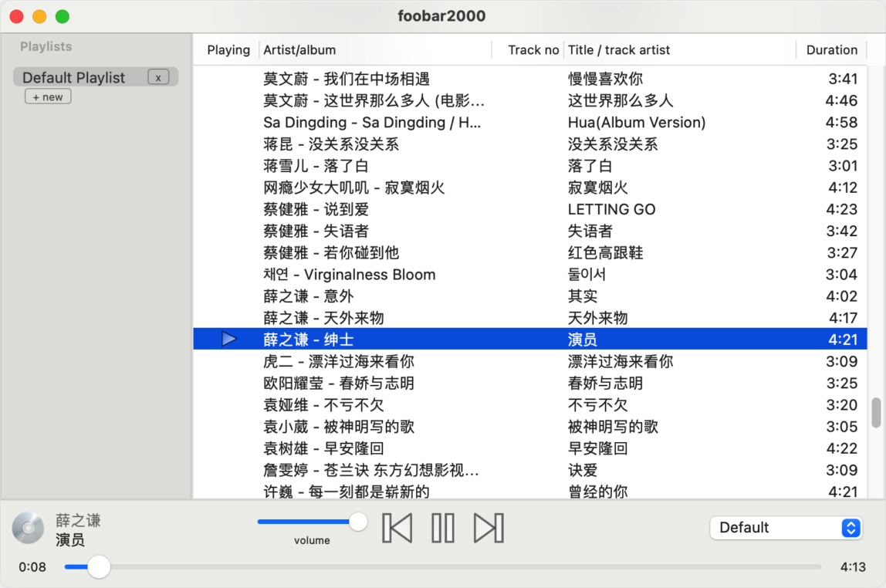Select row 蒋昆 - 没关系没关系
Image resolution: width=886 pixels, height=588 pixels.
tap(530, 144)
